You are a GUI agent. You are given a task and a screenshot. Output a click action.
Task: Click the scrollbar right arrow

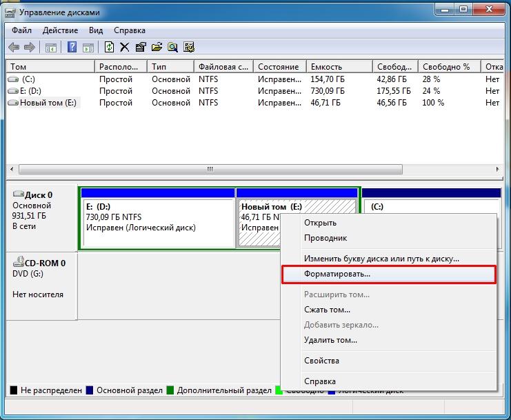click(497, 169)
